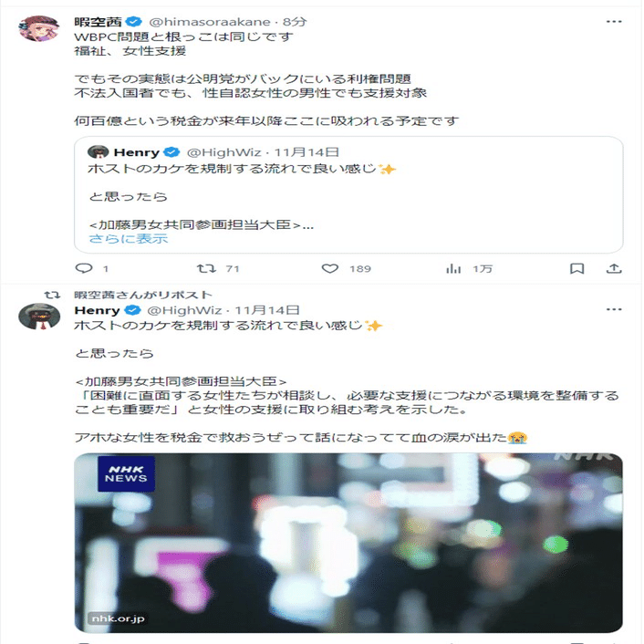The height and width of the screenshot is (644, 644).
Task: Open more options on 暇空茜's post
Action: pos(614,21)
